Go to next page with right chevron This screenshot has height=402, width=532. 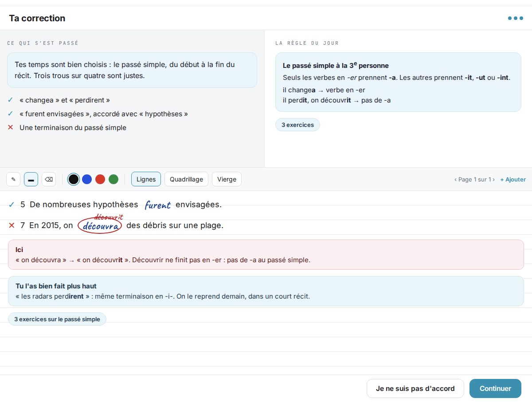coord(493,180)
